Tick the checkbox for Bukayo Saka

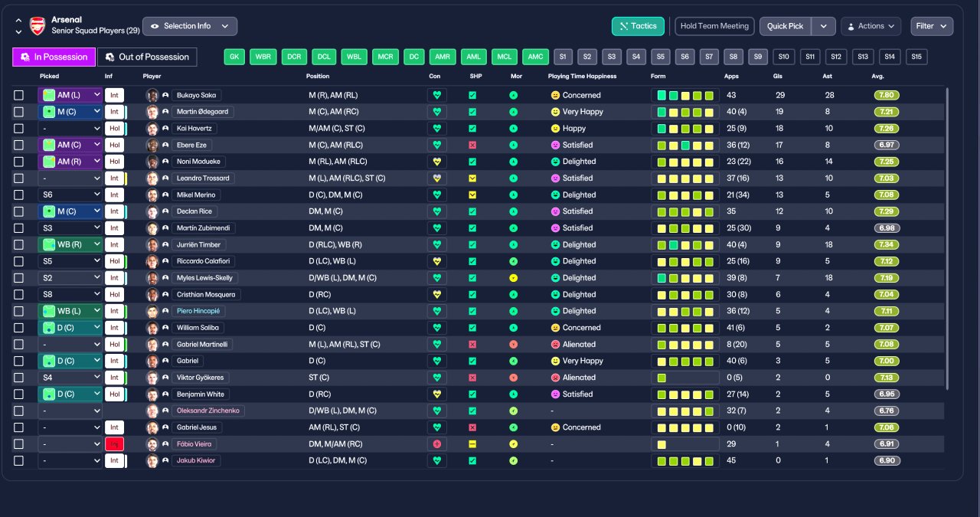point(18,96)
